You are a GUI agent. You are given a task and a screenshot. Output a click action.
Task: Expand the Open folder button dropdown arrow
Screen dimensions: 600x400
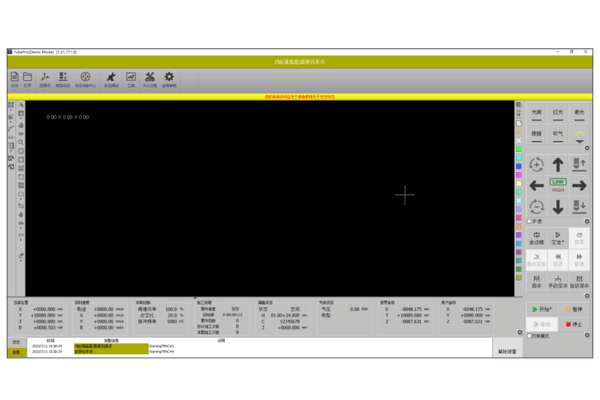click(28, 91)
